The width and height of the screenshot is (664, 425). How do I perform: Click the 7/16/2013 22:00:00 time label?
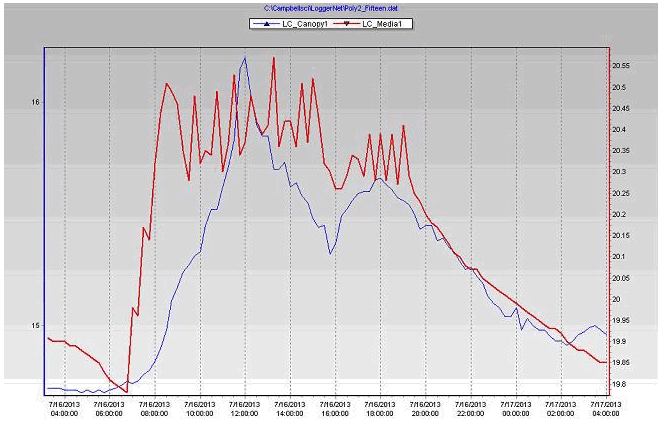(471, 409)
